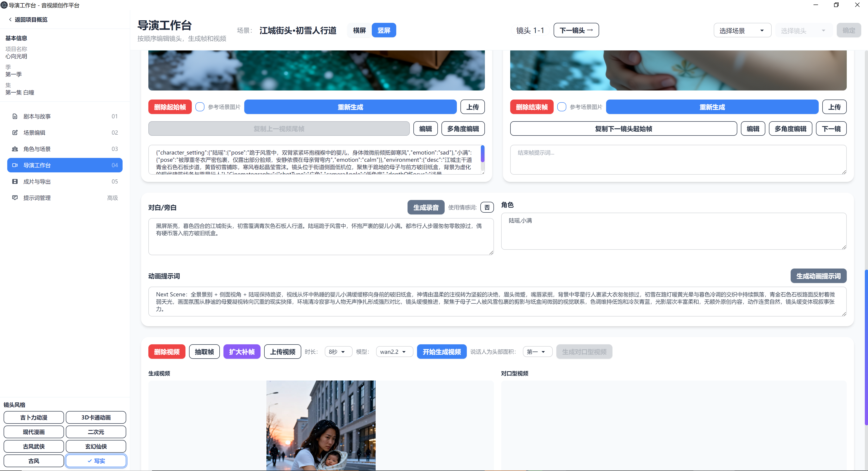
Task: Click the generated video thumbnail of mother and baby
Action: click(321, 426)
